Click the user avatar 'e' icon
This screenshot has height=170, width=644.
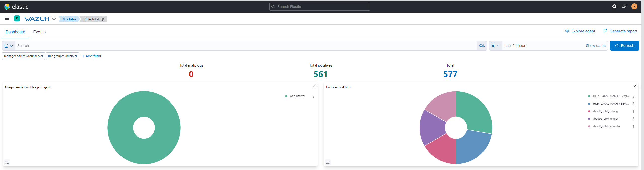pos(634,7)
